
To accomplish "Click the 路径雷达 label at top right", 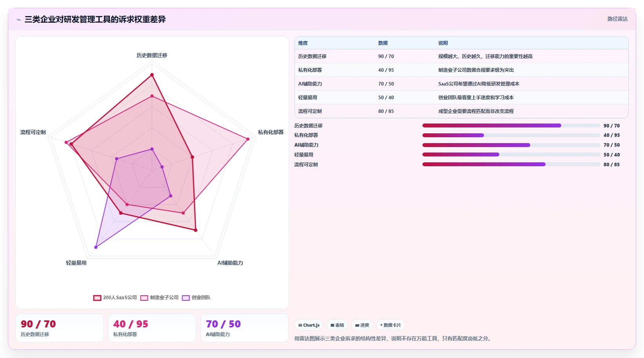I will [x=618, y=19].
